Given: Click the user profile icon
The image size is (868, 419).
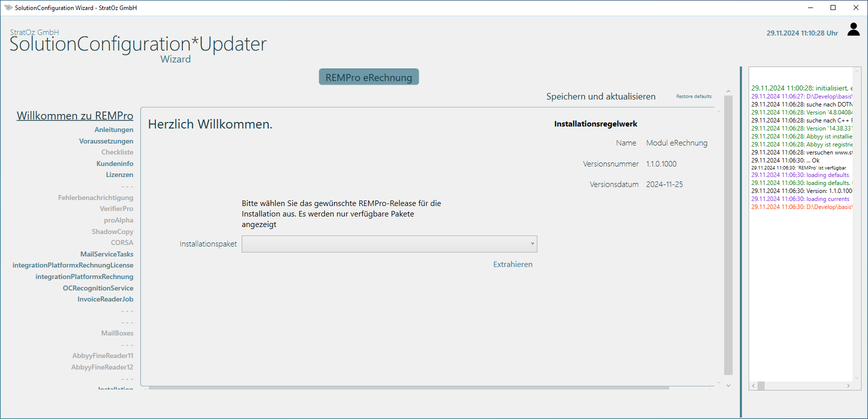Looking at the screenshot, I should coord(854,29).
